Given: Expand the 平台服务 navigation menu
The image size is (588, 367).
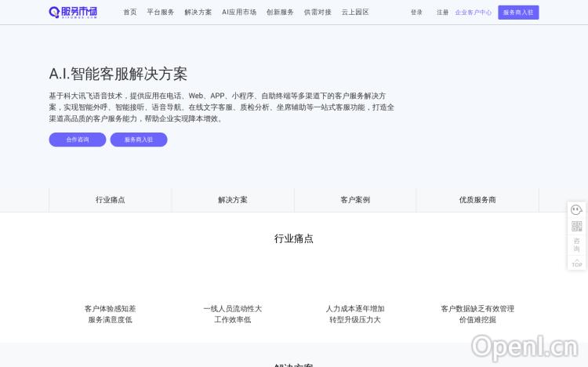Looking at the screenshot, I should tap(161, 13).
